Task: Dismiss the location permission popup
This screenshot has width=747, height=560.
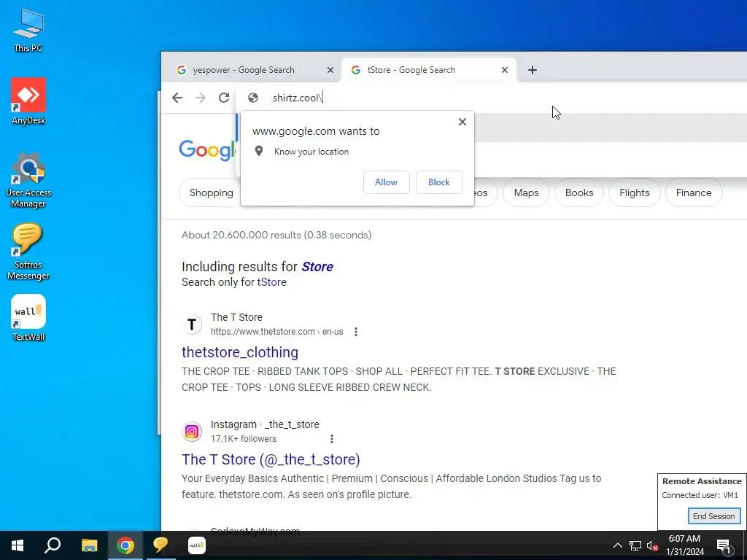Action: [462, 122]
